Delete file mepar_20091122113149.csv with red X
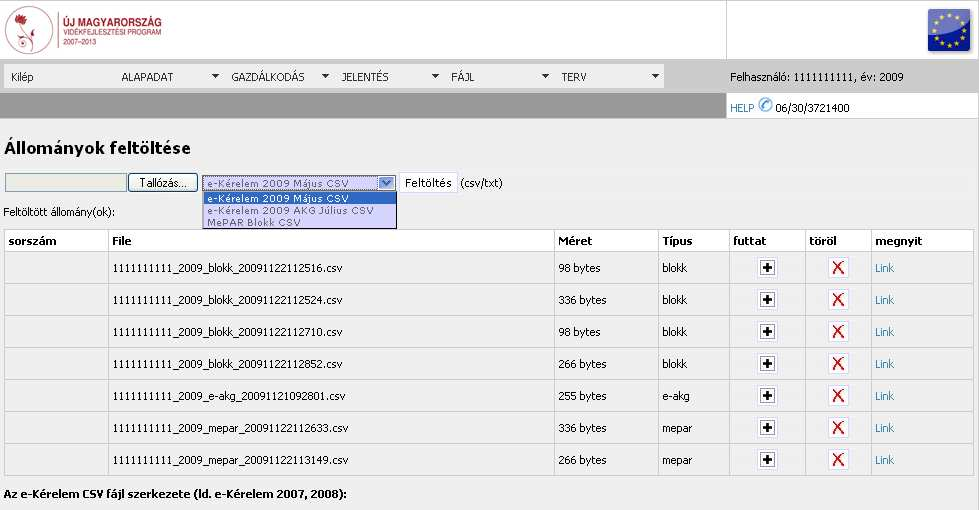The image size is (979, 510). [x=838, y=459]
